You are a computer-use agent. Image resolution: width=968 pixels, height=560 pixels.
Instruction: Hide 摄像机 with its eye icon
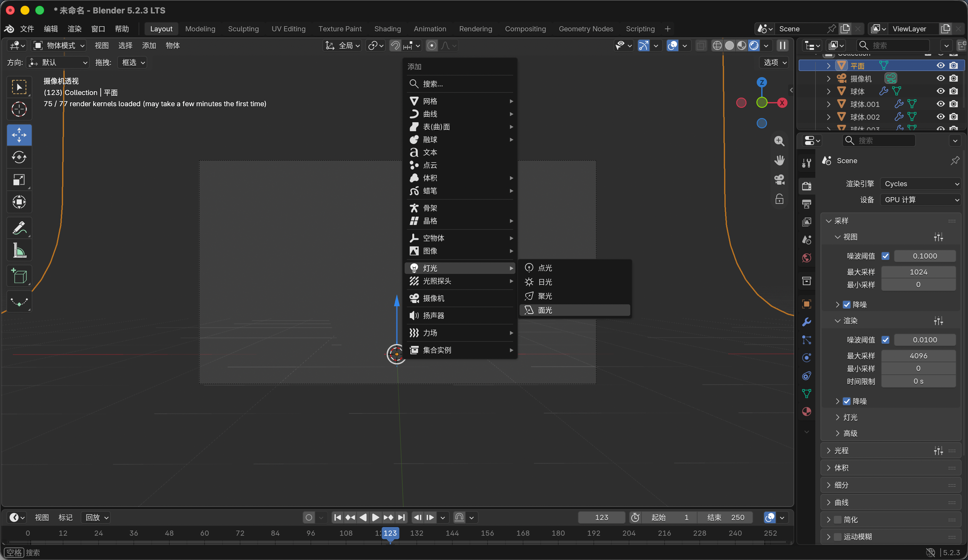tap(940, 78)
